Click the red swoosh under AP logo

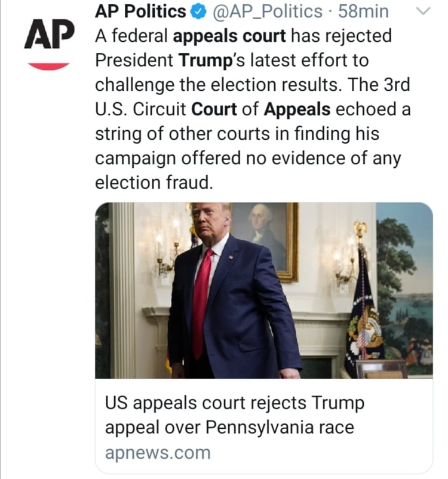48,65
